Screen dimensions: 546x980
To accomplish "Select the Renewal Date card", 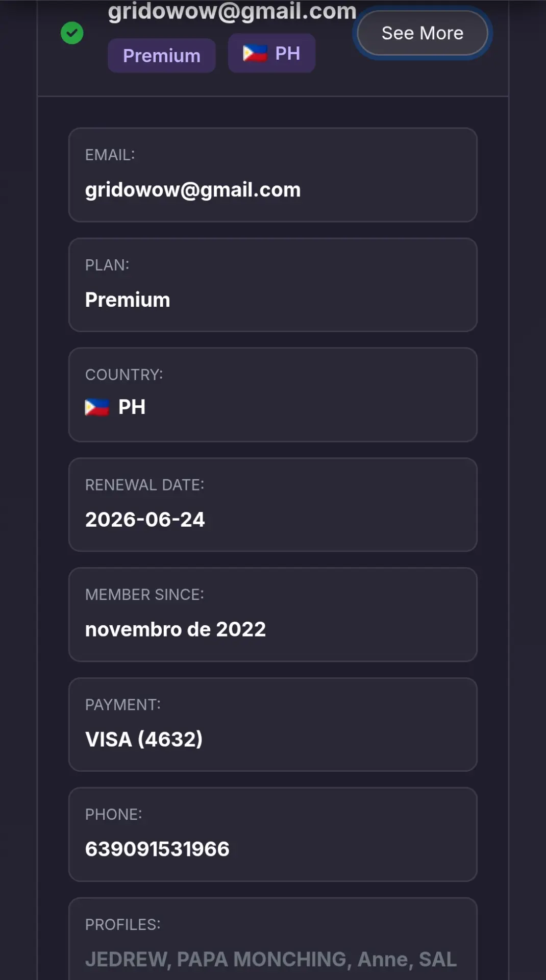I will 273,505.
